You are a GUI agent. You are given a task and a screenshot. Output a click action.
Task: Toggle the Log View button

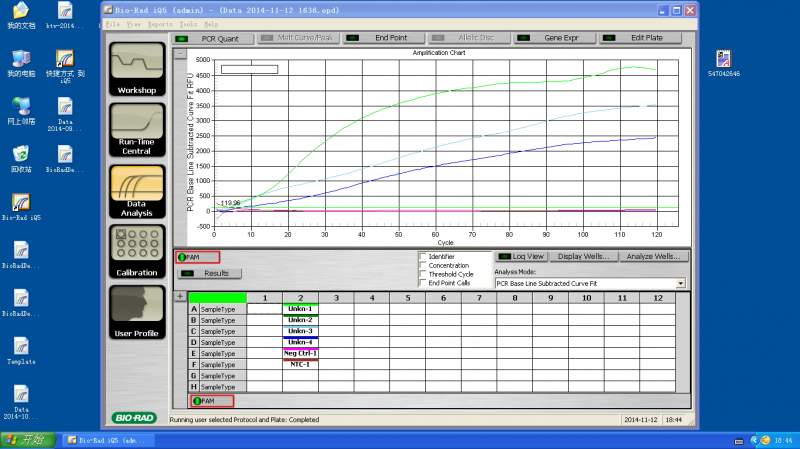coord(521,257)
